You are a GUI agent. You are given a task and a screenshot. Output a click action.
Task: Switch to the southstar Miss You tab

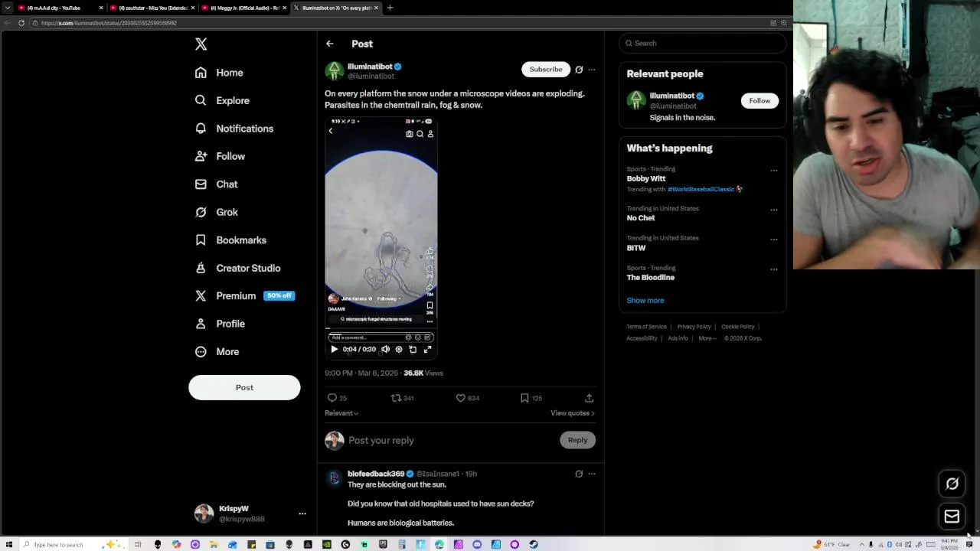pos(152,8)
